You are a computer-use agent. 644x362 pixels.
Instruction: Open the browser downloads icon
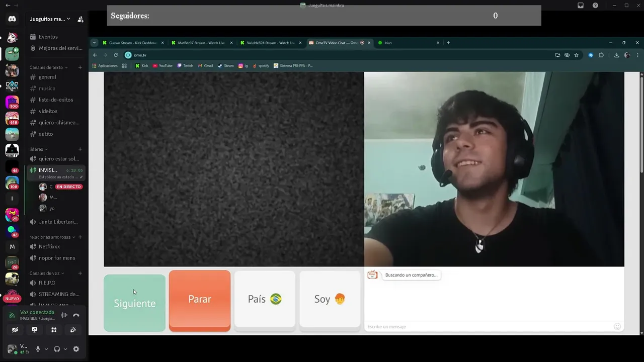617,55
